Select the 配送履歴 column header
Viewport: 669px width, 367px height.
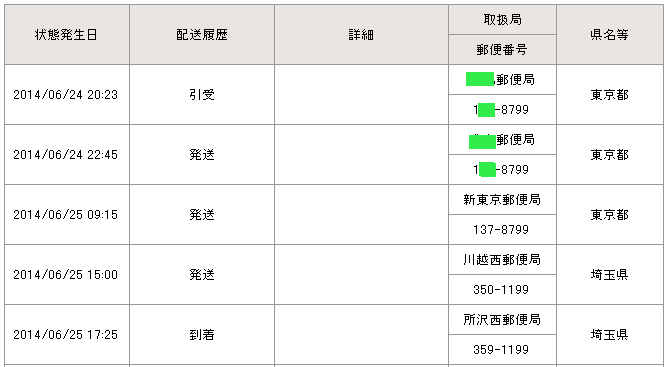202,35
